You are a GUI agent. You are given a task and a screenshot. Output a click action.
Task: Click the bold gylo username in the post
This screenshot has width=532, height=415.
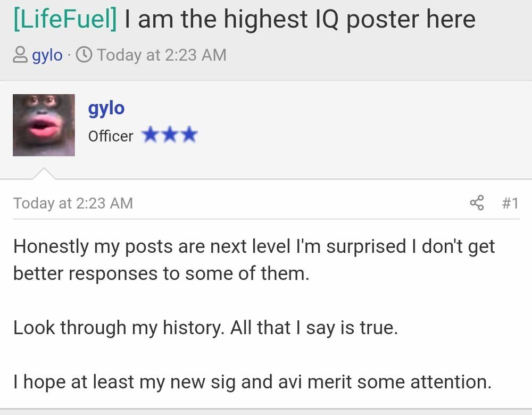pos(106,109)
